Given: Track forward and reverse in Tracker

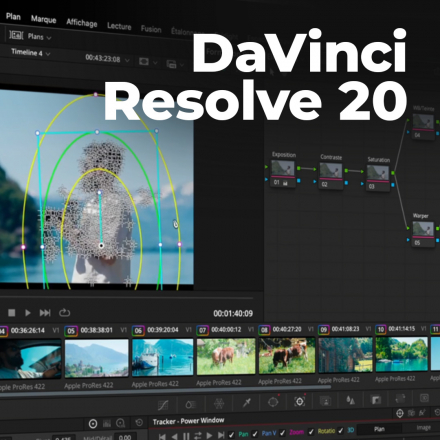Looking at the screenshot, I should (198, 435).
